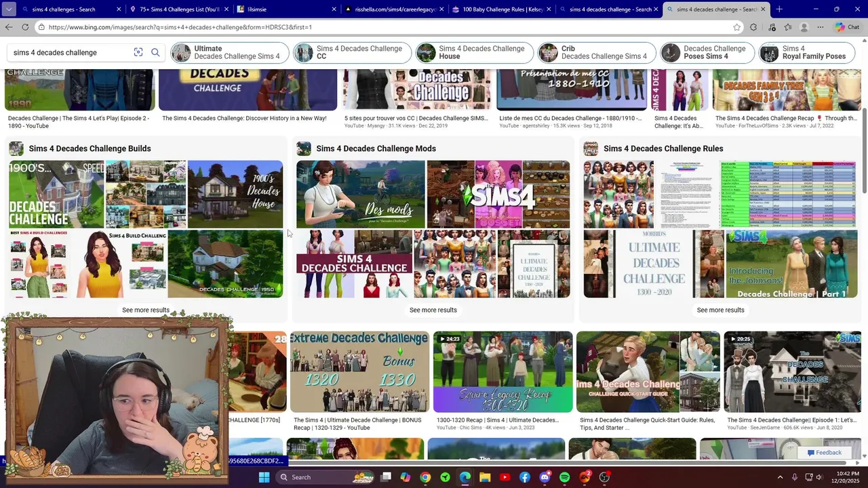Open the Copilot Chat button
This screenshot has height=488, width=868.
848,27
